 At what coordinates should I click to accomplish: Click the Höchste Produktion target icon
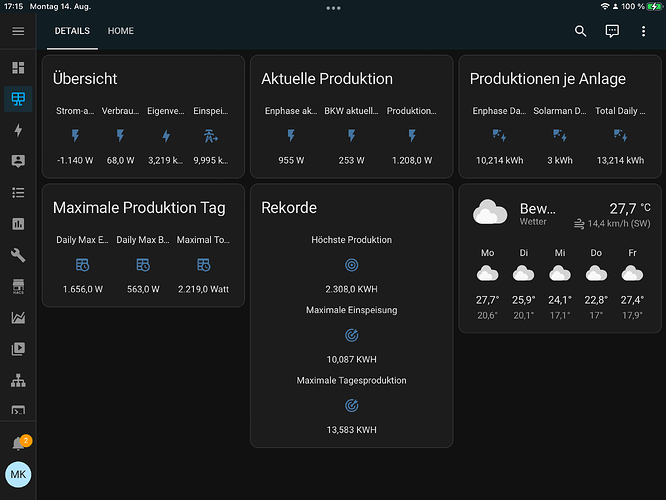tap(352, 265)
